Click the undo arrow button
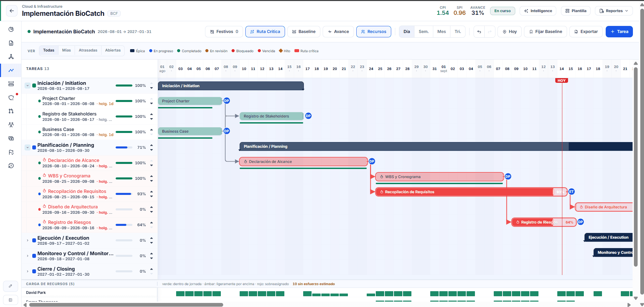This screenshot has height=307, width=644. coord(479,32)
